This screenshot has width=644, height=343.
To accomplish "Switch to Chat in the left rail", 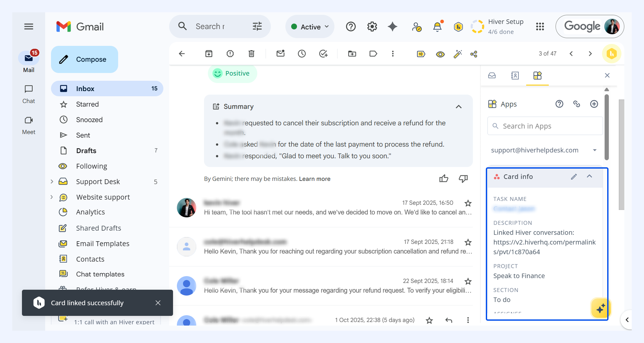I will 29,94.
